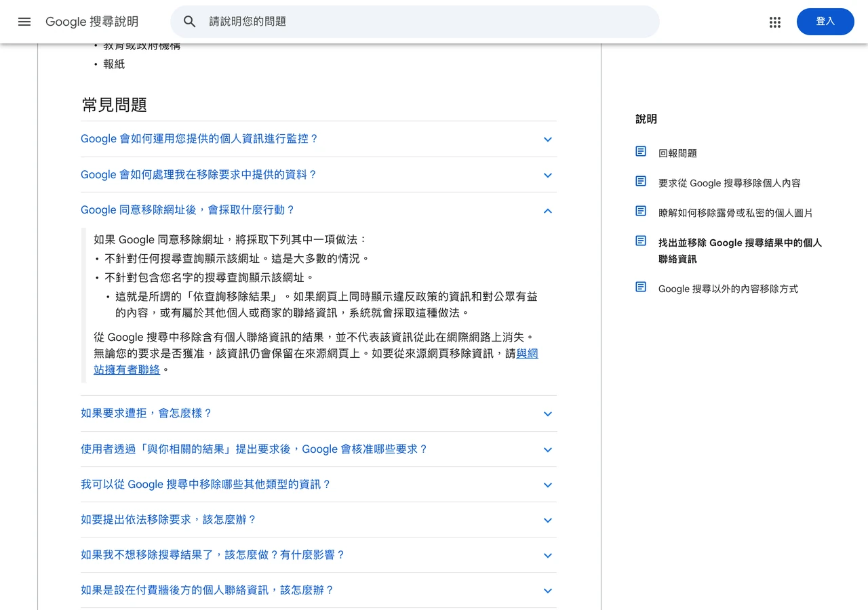Open sidebar article 要求從 Google 搜尋移除個人內容
868x610 pixels.
click(730, 183)
